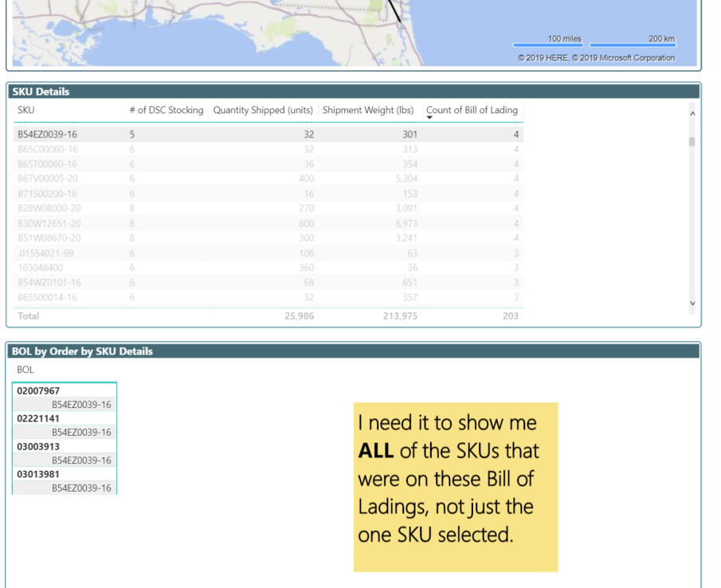Screen dimensions: 721x588
Task: Click shipment weight value 5,304
Action: pos(406,178)
